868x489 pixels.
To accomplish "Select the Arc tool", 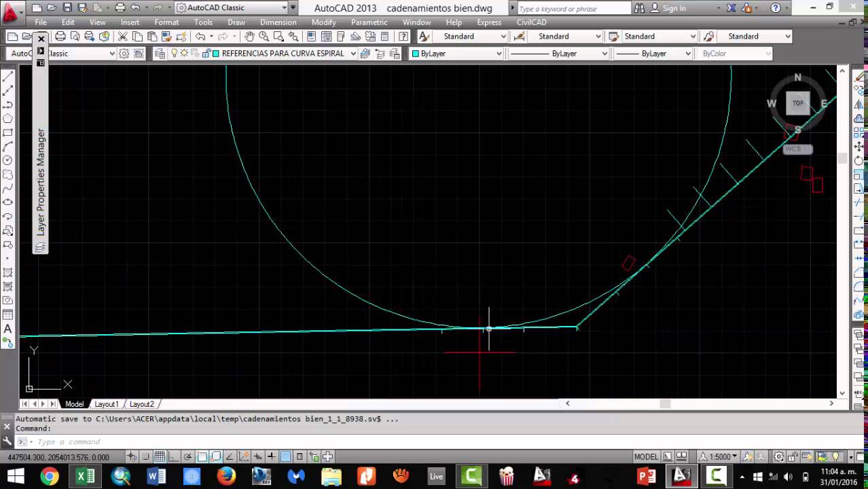I will 8,147.
